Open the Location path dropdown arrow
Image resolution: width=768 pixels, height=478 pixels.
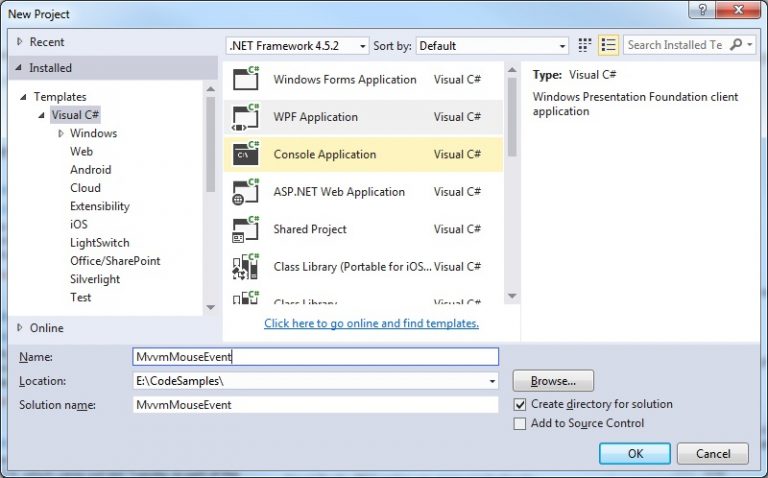tap(492, 382)
